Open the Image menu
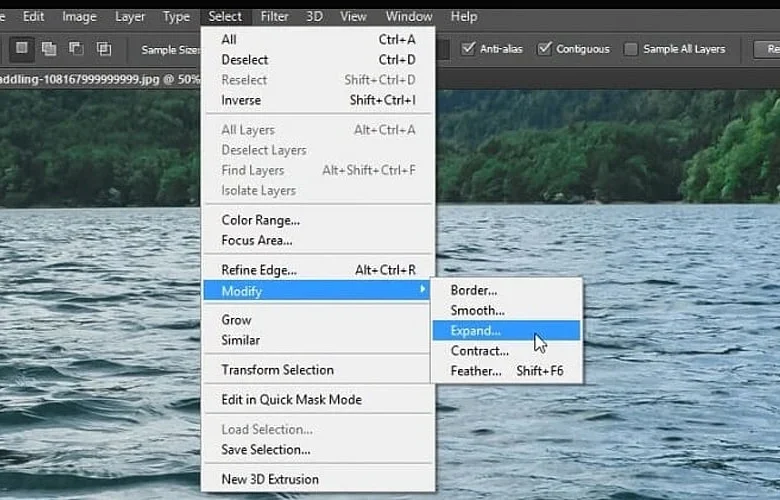The height and width of the screenshot is (500, 780). coord(80,17)
